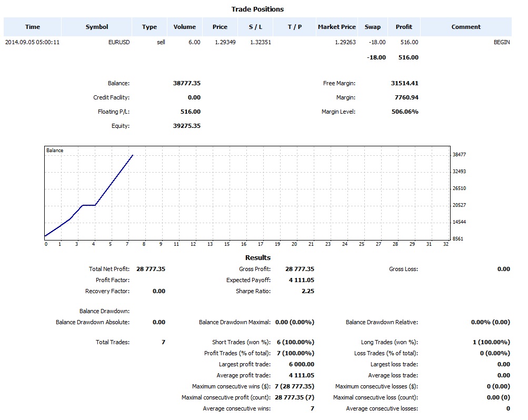The image size is (528, 420).
Task: Click the open price 1.29349
Action: 225,42
